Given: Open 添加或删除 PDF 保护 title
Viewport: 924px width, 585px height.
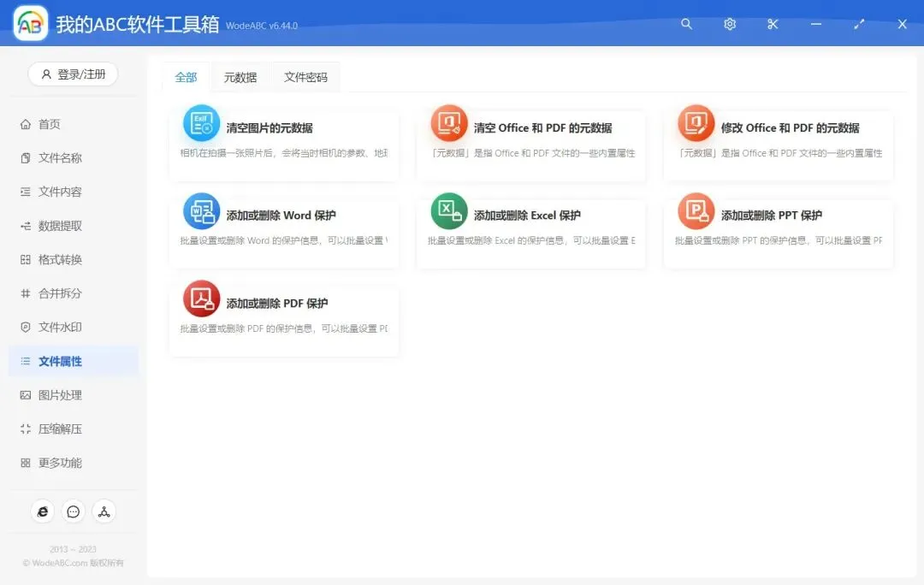Looking at the screenshot, I should [x=277, y=304].
